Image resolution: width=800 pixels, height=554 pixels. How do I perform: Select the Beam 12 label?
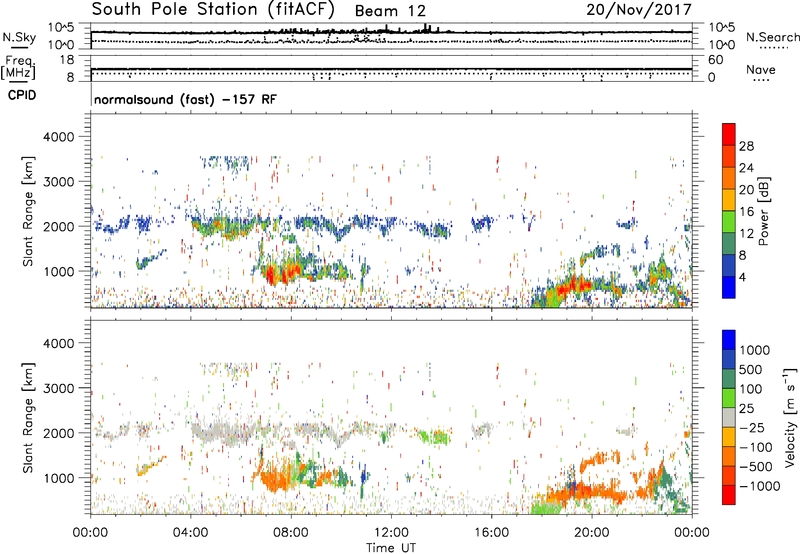390,11
